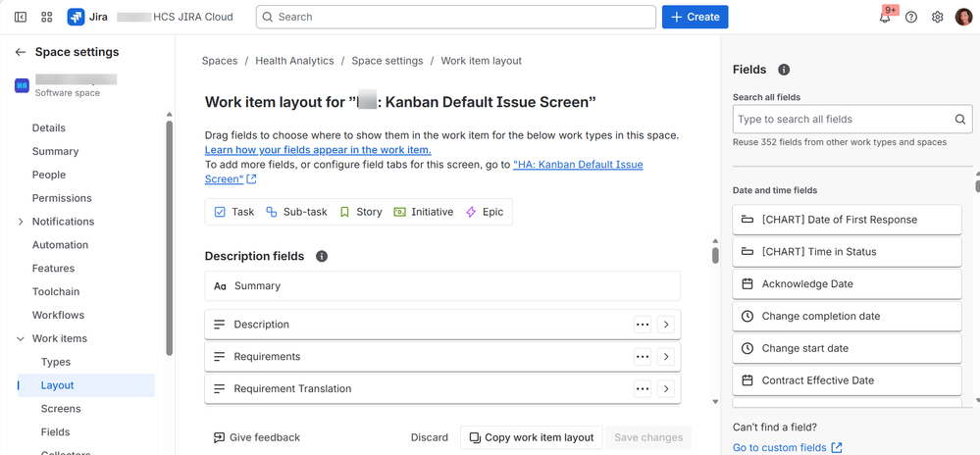Click info icon next to Fields heading

pyautogui.click(x=784, y=70)
